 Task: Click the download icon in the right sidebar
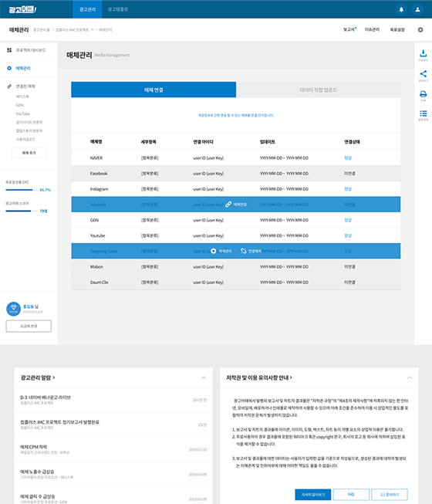[x=424, y=53]
